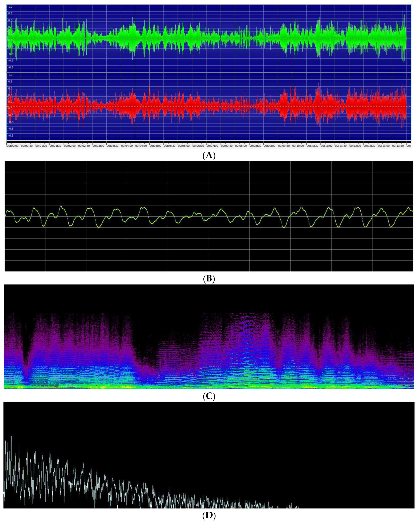Set the cursor at the 00:07:30 ruler mark
Image resolution: width=420 pixels, height=524 pixels.
point(227,146)
